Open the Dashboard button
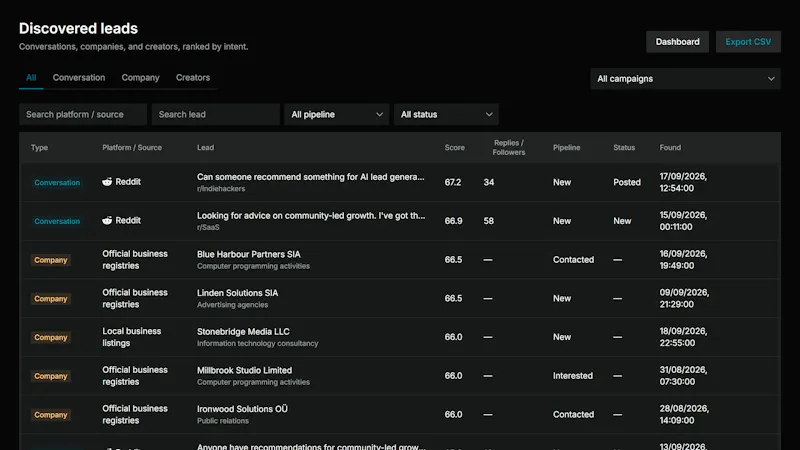 677,42
